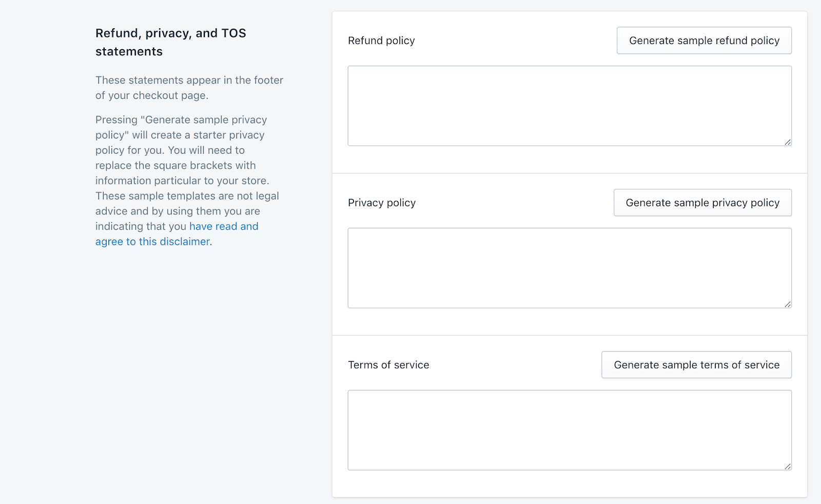Click inside the Privacy policy text box

tap(569, 268)
